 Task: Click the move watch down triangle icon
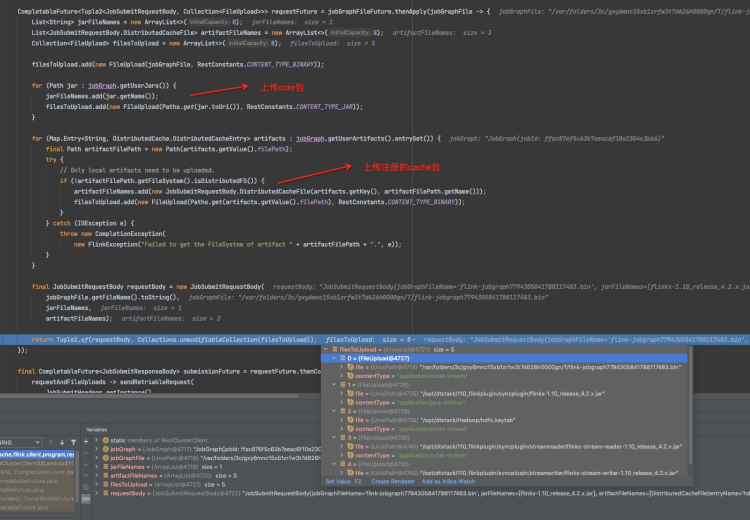click(86, 476)
